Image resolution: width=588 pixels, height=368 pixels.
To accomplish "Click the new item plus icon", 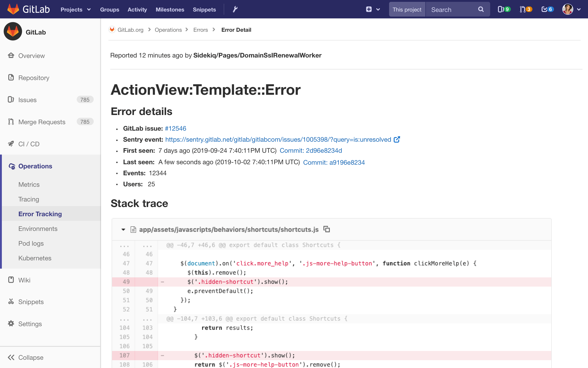I will [369, 9].
